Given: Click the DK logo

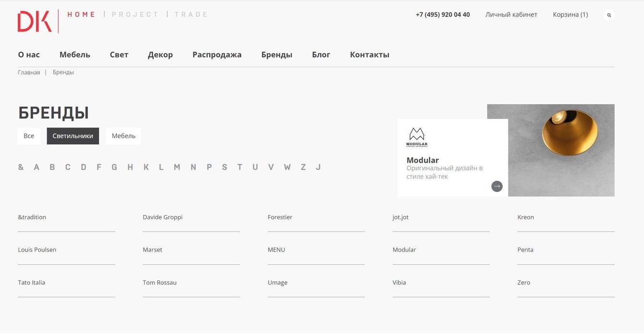Looking at the screenshot, I should point(35,22).
